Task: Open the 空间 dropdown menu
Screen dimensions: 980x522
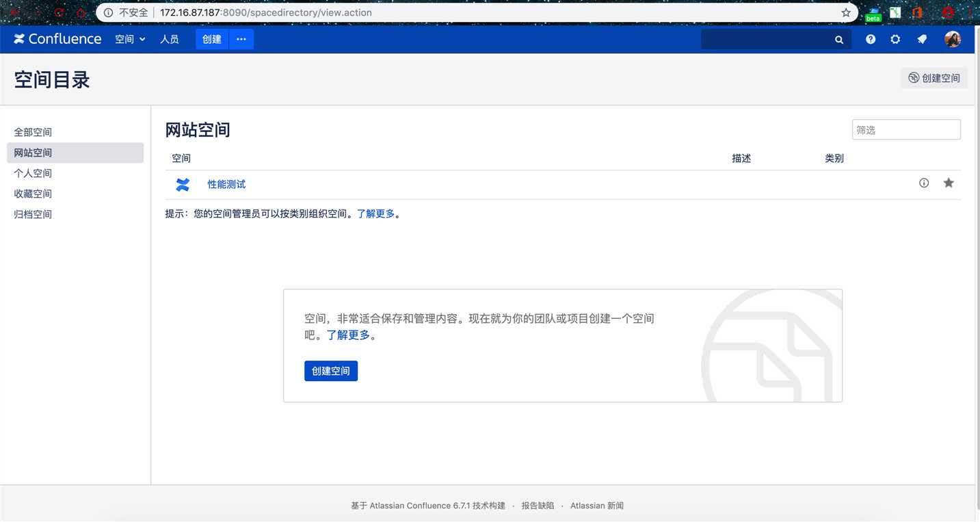Action: [x=130, y=39]
